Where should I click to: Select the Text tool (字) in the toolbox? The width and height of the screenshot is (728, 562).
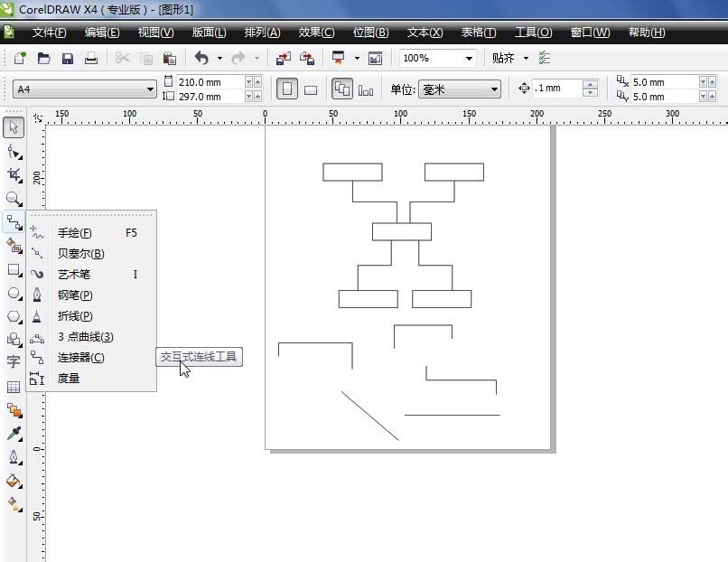14,361
